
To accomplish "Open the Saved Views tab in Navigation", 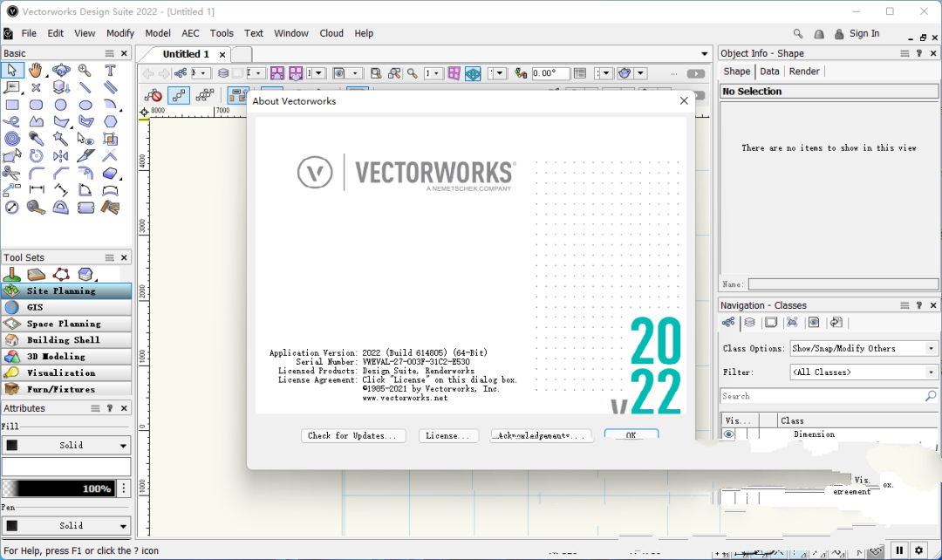I will coord(814,323).
